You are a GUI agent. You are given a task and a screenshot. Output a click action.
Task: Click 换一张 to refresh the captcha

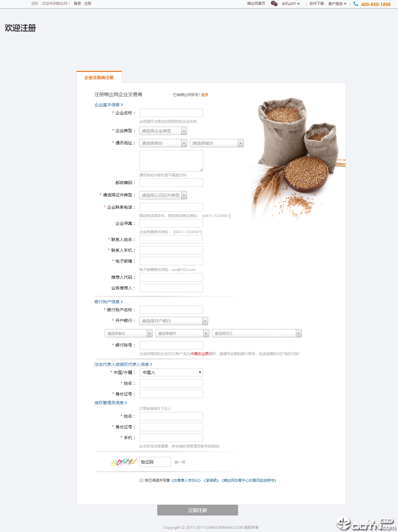(x=180, y=462)
